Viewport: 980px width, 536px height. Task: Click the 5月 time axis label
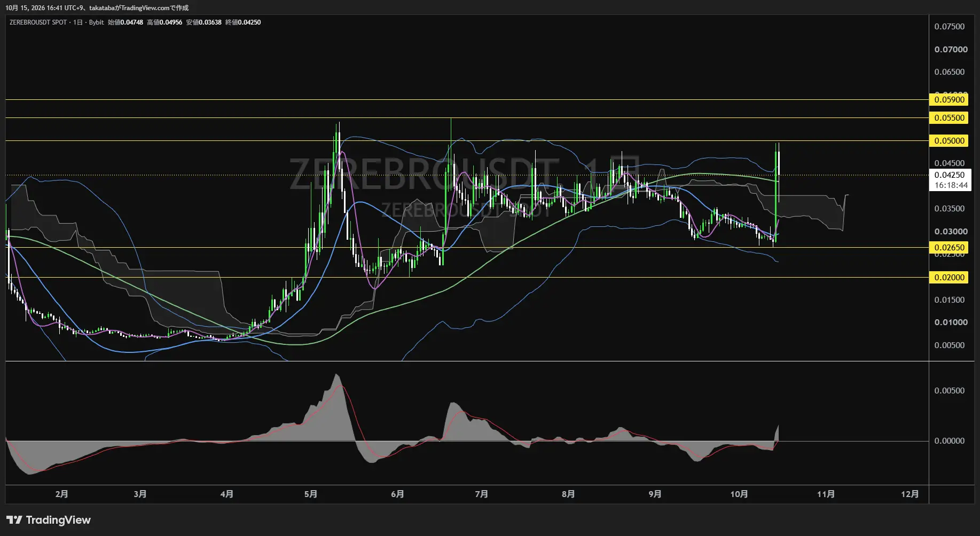tap(310, 494)
